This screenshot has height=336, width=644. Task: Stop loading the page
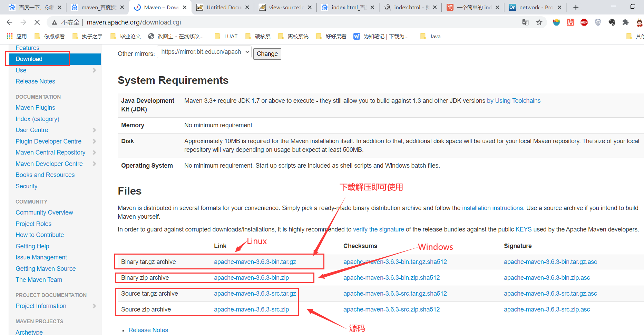37,22
